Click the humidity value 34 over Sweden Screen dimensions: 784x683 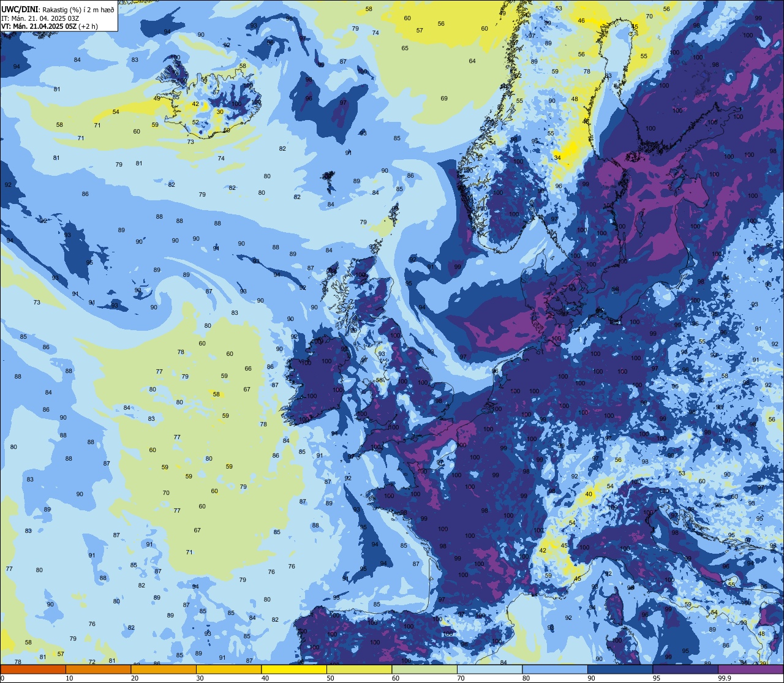click(x=557, y=157)
